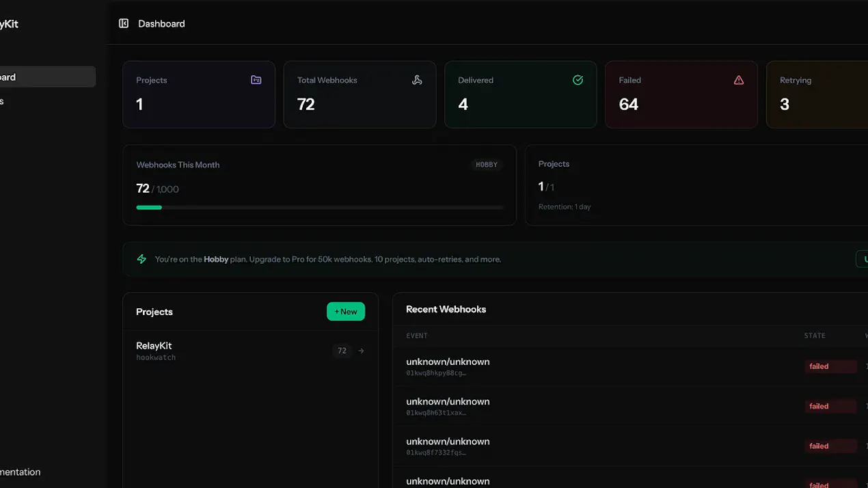Click the Hobby plan upgrade message text
The image size is (868, 488).
[328, 259]
